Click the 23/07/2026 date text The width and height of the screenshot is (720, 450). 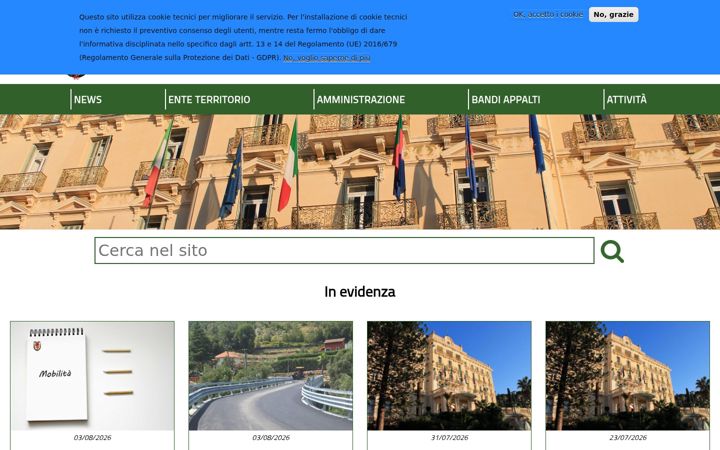(x=628, y=438)
